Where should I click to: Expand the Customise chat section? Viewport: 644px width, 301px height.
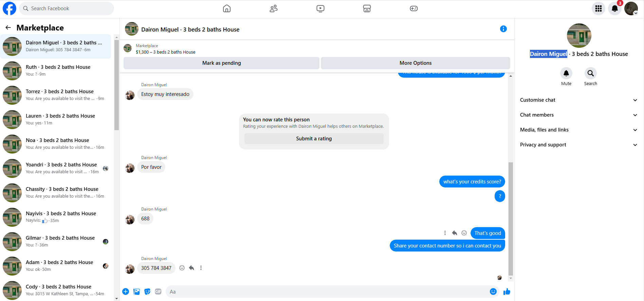578,100
